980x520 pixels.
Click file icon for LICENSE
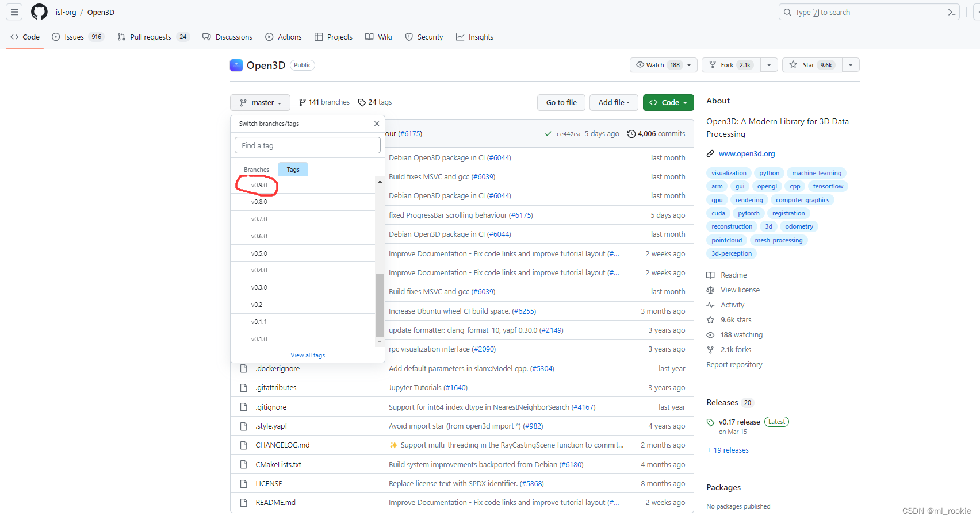tap(244, 484)
